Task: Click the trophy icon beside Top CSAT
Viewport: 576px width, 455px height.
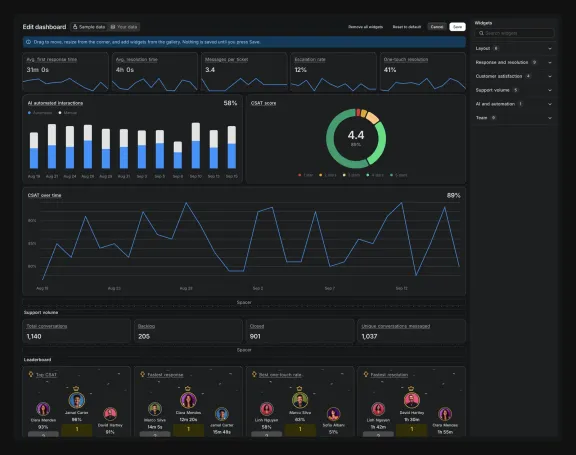Action: click(31, 374)
